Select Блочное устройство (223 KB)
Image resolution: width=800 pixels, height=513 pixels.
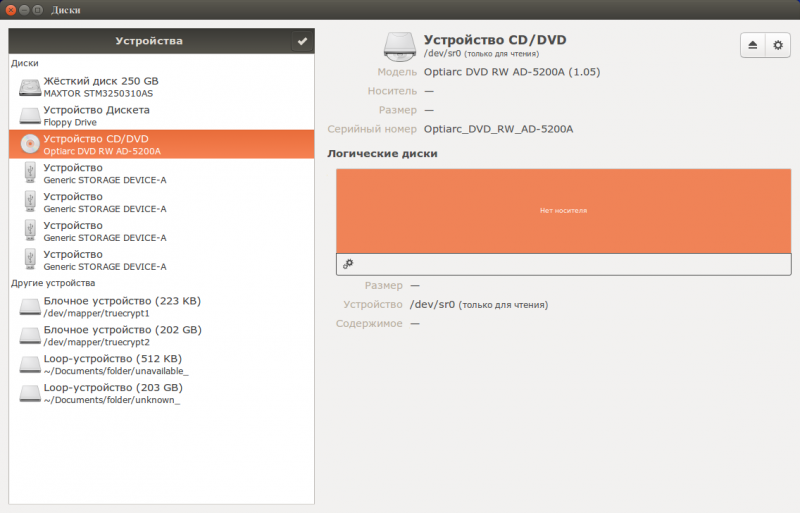click(x=161, y=307)
